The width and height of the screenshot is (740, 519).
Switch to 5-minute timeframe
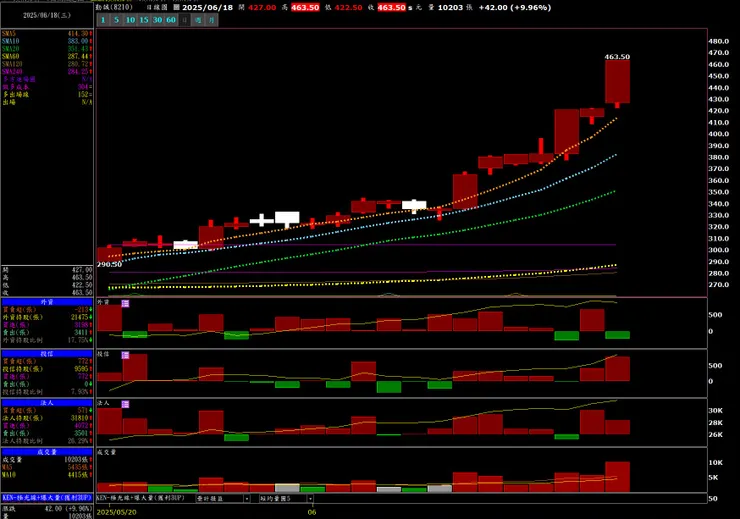point(117,20)
